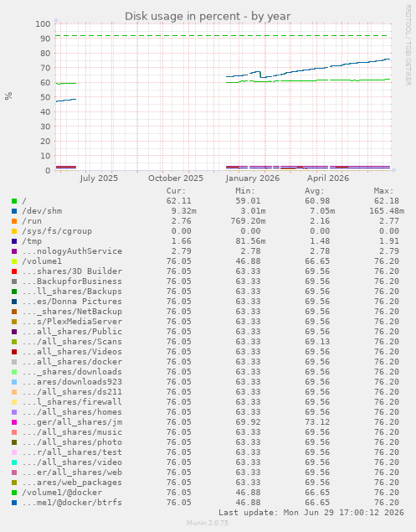Select the .../all_shares/ds211 label
The height and width of the screenshot is (532, 416).
72,392
